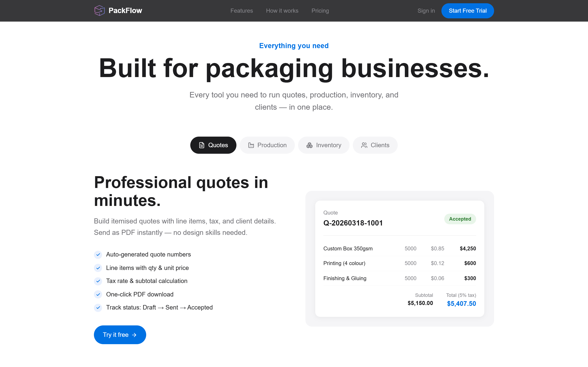Toggle the checkmark beside Track status feature
588x367 pixels.
pos(98,307)
